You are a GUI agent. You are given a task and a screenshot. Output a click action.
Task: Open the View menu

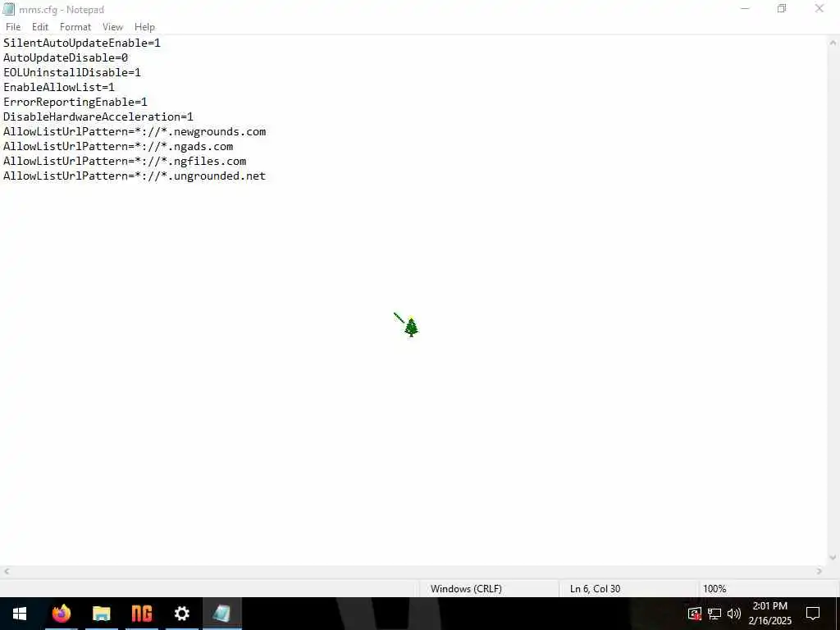click(112, 27)
